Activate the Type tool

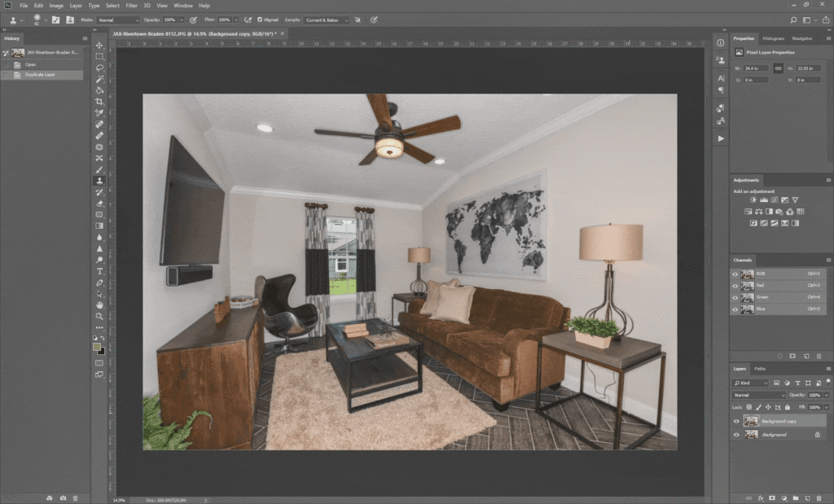(99, 271)
